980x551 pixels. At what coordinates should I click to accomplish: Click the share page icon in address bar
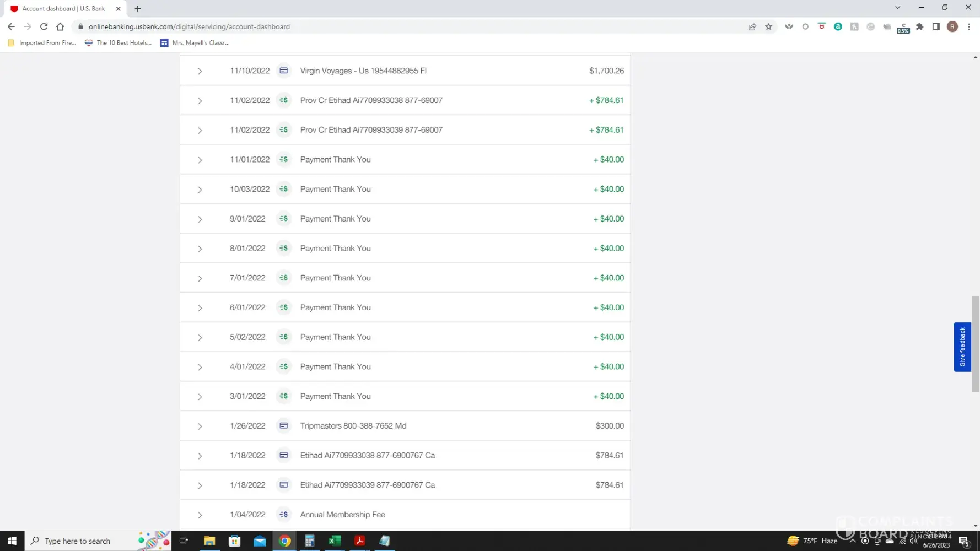point(752,26)
